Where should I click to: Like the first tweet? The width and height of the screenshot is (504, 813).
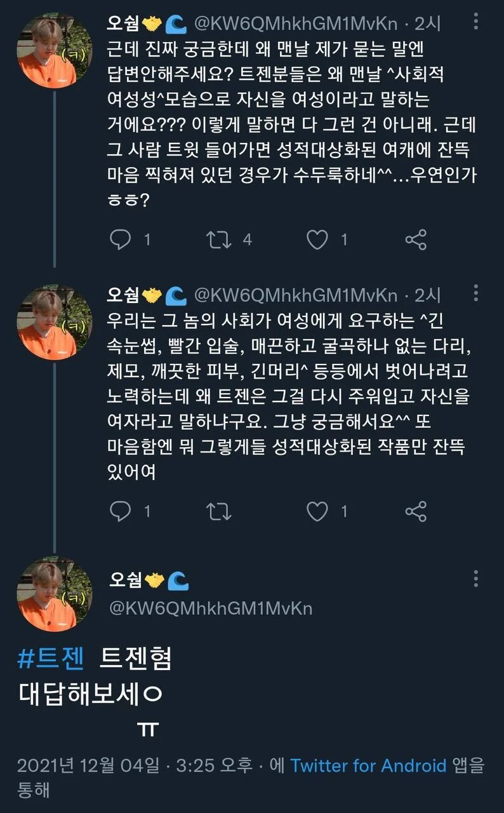coord(317,239)
